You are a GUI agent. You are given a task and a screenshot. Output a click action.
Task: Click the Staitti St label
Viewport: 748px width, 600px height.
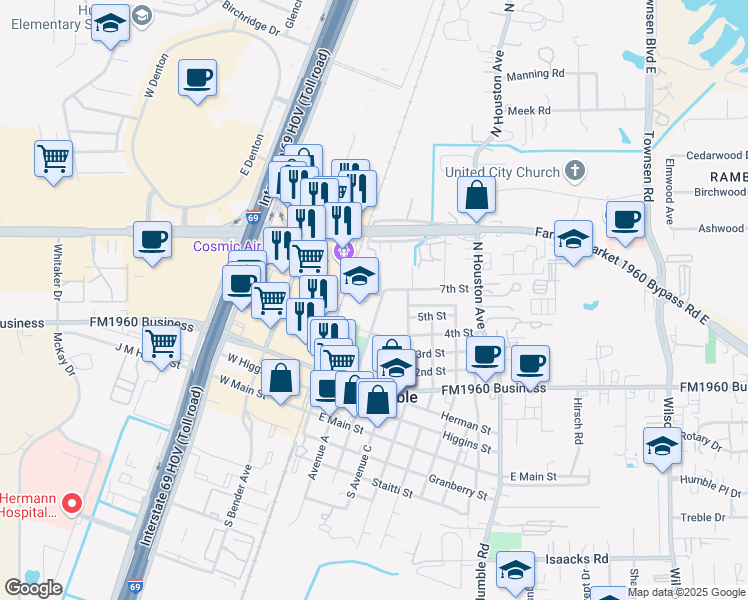click(x=392, y=488)
